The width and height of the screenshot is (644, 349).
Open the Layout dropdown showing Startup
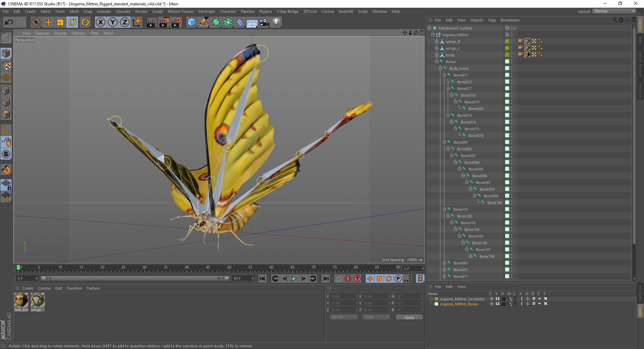click(x=614, y=11)
